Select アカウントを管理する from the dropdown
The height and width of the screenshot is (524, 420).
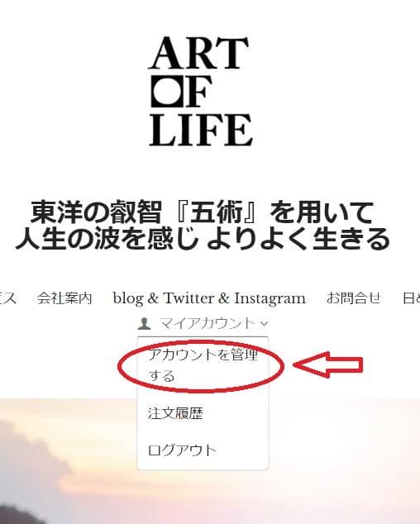(203, 365)
